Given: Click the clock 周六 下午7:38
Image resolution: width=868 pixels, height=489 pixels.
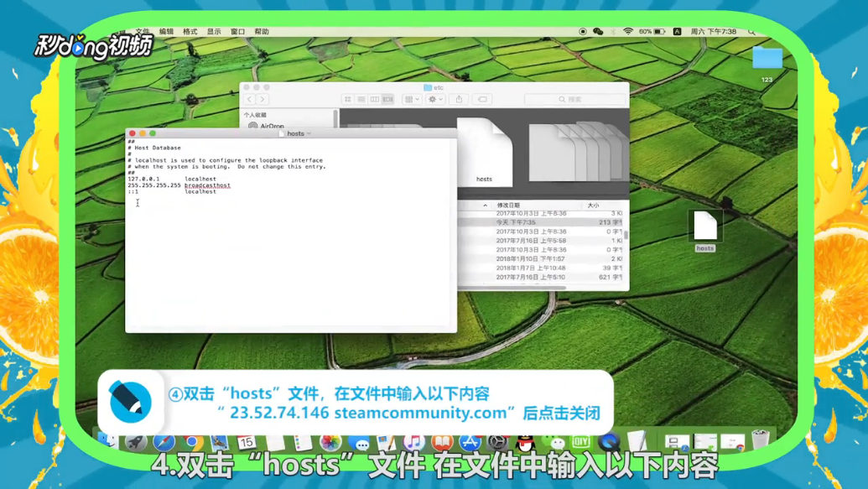Looking at the screenshot, I should 714,32.
